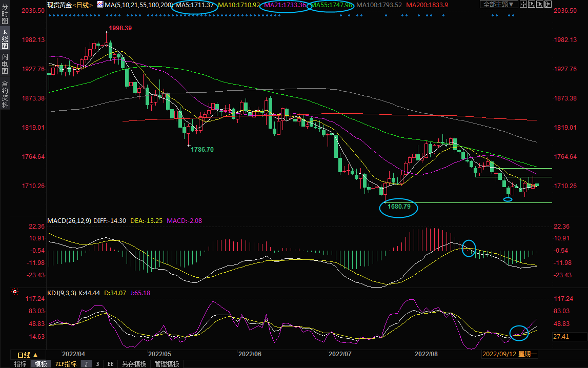This screenshot has height=368, width=588.
Task: Click the 另存模板 button
Action: coord(134,364)
